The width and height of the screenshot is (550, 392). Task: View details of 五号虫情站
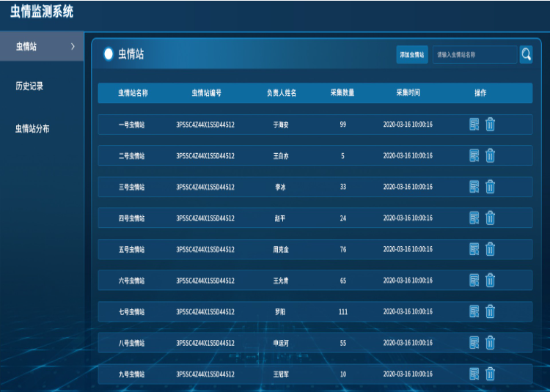pos(474,249)
